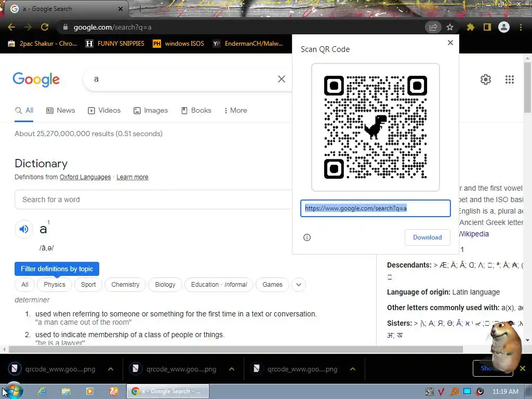Screen dimensions: 532x399
Task: Open Chrome's three-dot menu
Action: tap(521, 27)
